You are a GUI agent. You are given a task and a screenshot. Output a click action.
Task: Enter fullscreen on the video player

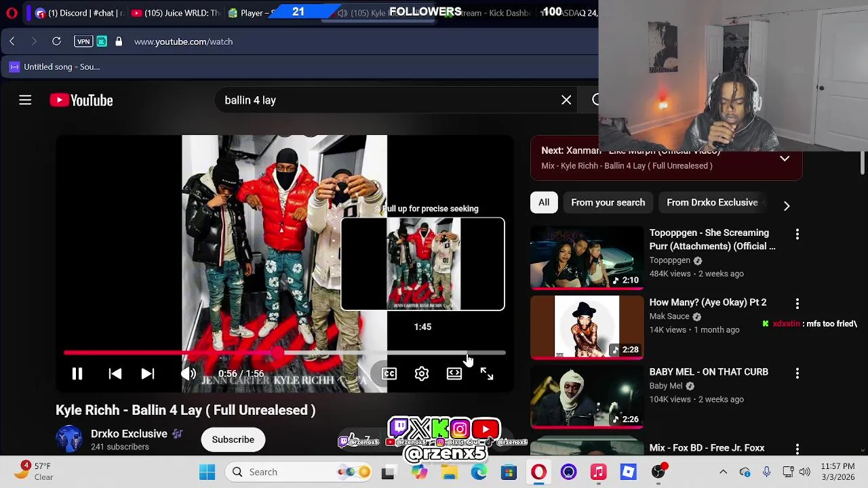pyautogui.click(x=487, y=373)
